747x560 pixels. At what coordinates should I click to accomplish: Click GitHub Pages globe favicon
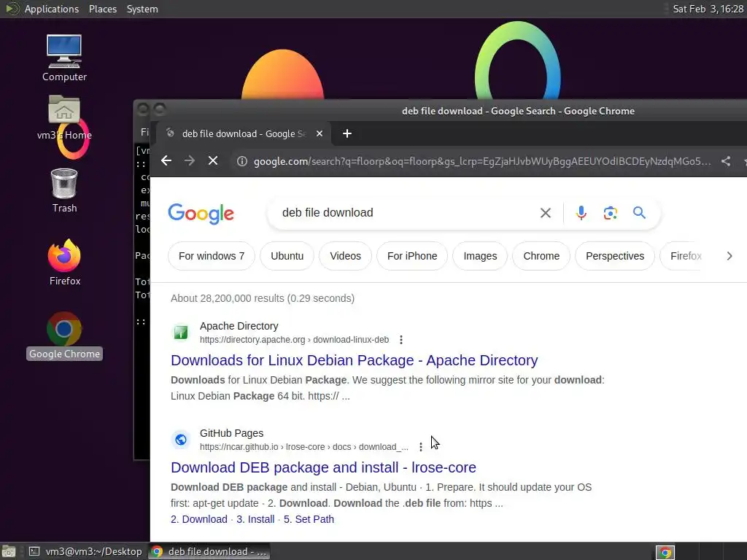click(x=181, y=440)
